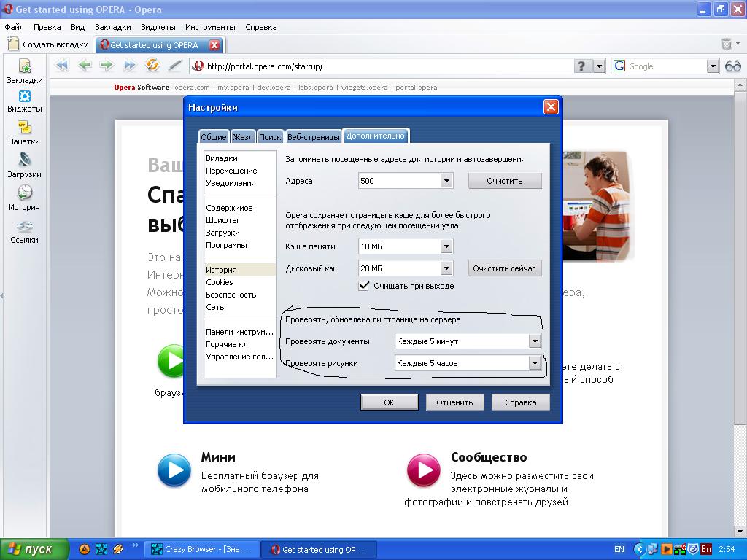This screenshot has height=560, width=747.
Task: Open the Правка menu
Action: tap(47, 27)
